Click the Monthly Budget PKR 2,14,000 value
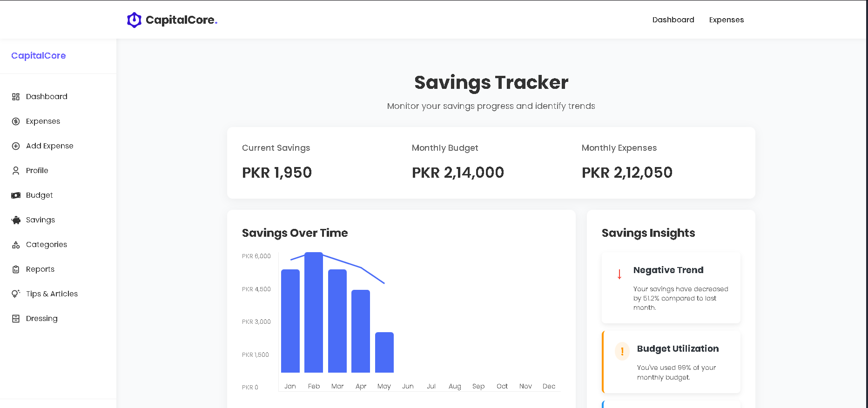 tap(458, 173)
